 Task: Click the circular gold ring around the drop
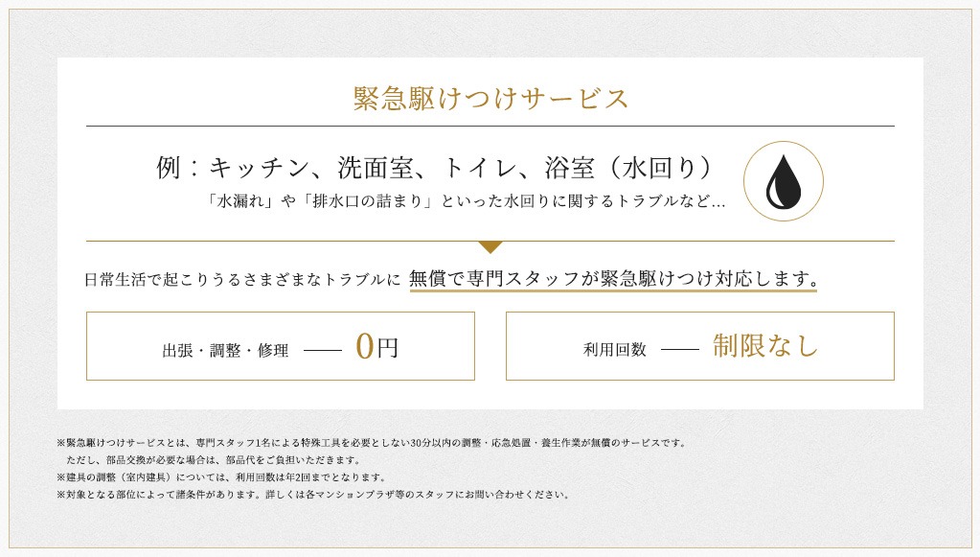point(783,181)
